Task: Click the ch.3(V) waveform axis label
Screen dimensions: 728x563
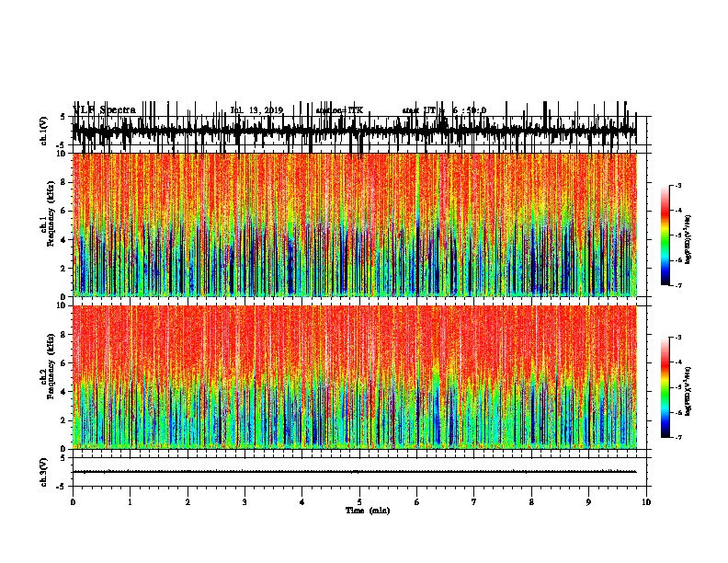Action: click(44, 472)
